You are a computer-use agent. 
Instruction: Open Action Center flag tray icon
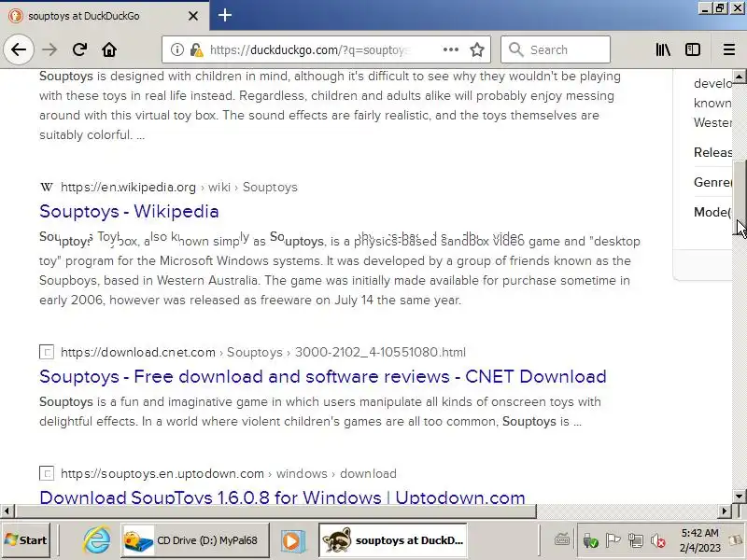click(613, 541)
